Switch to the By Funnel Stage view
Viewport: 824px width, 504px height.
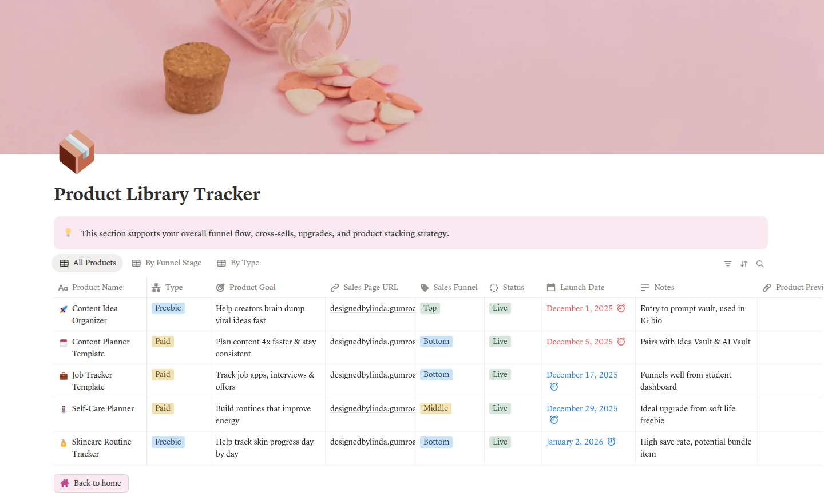(x=167, y=263)
